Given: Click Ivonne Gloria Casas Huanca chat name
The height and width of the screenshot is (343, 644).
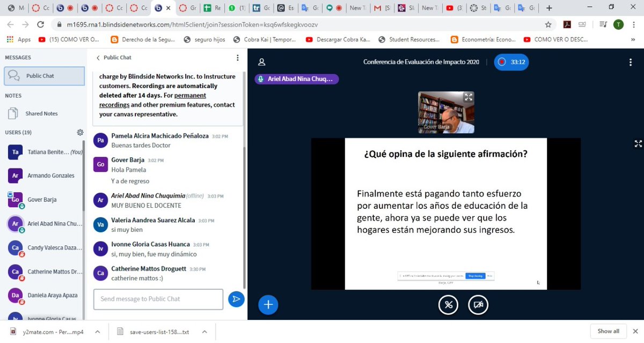Looking at the screenshot, I should click(151, 244).
